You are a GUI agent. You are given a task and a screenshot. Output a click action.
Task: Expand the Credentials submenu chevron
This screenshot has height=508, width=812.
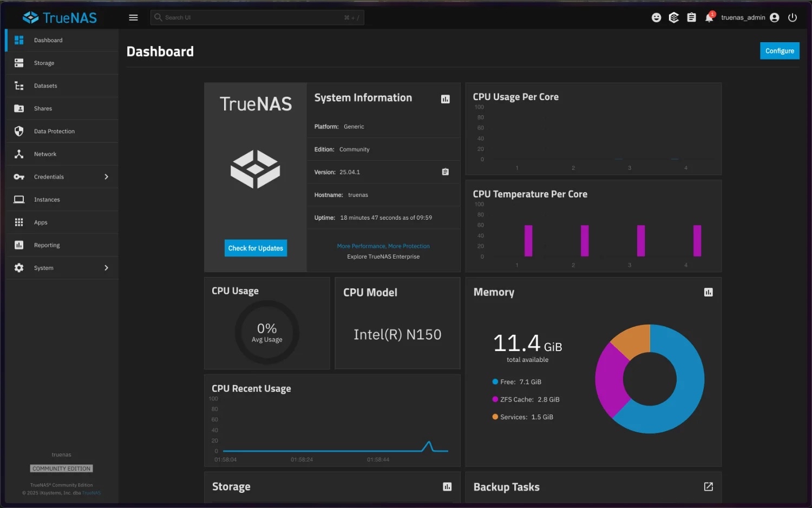click(106, 177)
